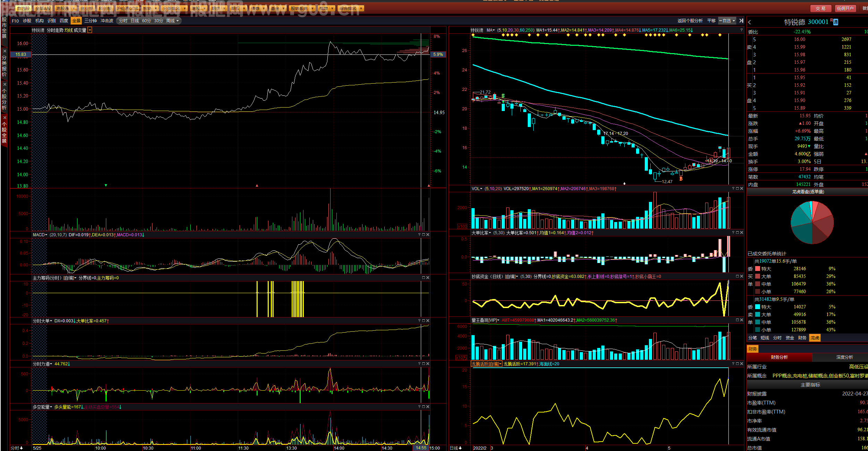This screenshot has width=868, height=451.
Task: Maximize the 分时力道 indicator panel
Action: [x=424, y=364]
